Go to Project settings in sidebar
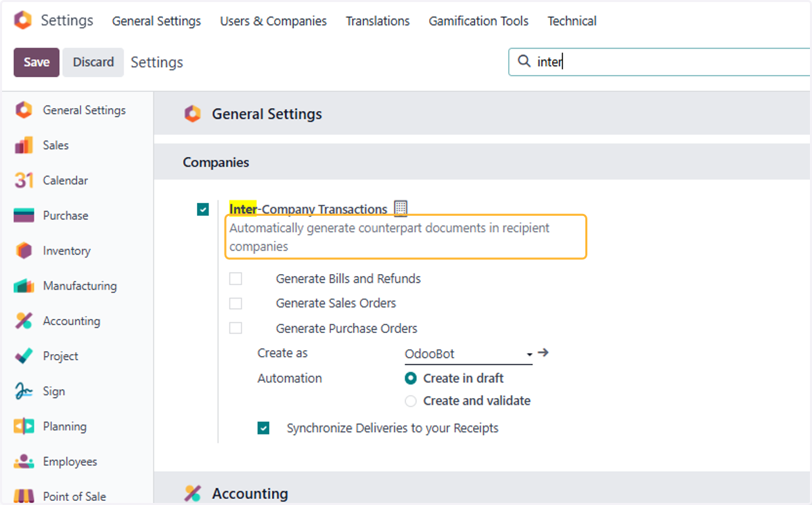The width and height of the screenshot is (812, 505). [x=60, y=356]
